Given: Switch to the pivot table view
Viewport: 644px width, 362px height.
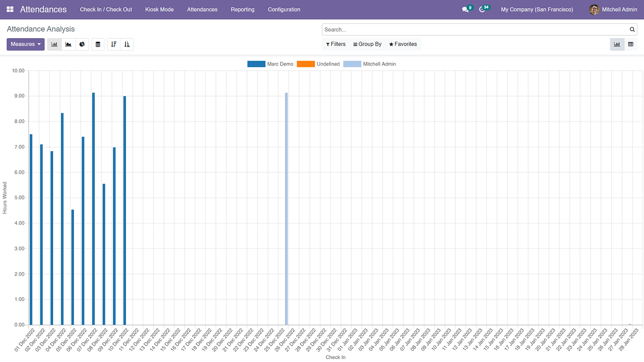Looking at the screenshot, I should [630, 44].
